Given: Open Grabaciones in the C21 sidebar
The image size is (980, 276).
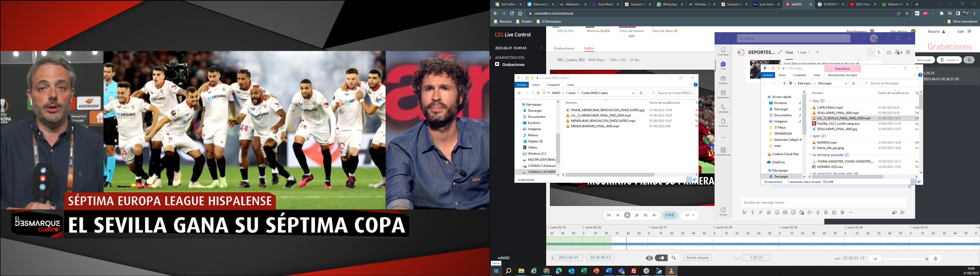Looking at the screenshot, I should click(x=513, y=64).
